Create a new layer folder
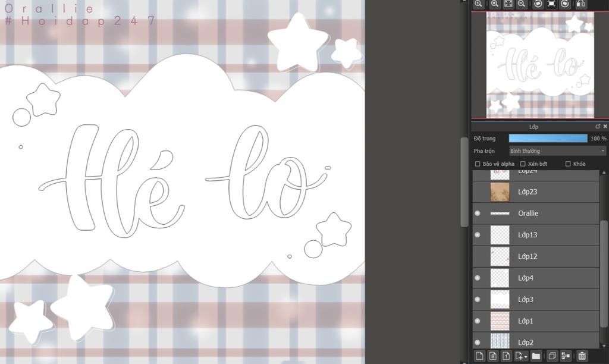Screen dimensions: 609x364 click(536, 356)
